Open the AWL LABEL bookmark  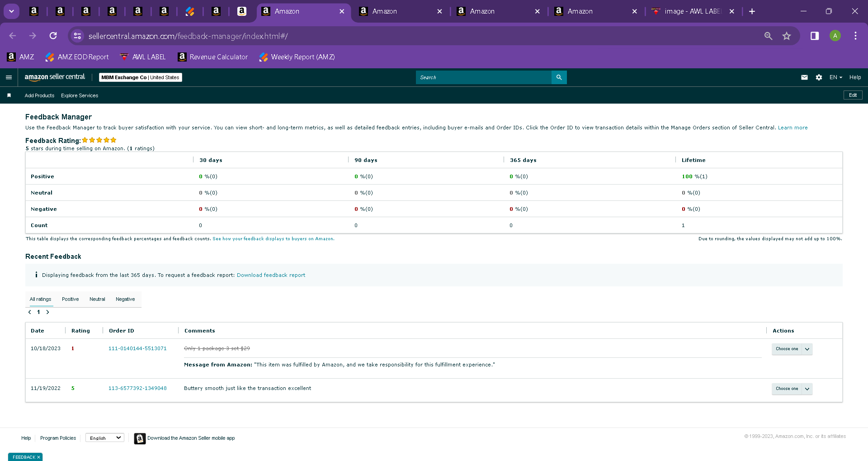pyautogui.click(x=143, y=57)
